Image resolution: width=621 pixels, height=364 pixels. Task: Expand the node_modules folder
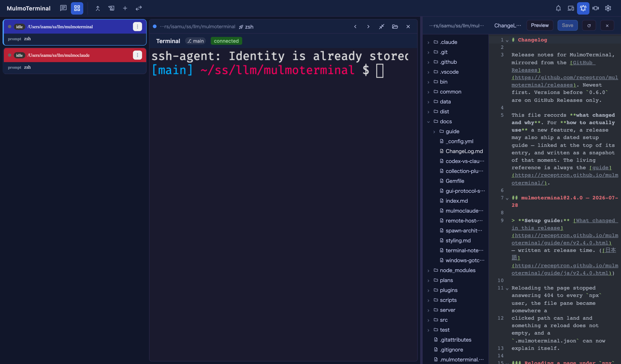point(456,271)
